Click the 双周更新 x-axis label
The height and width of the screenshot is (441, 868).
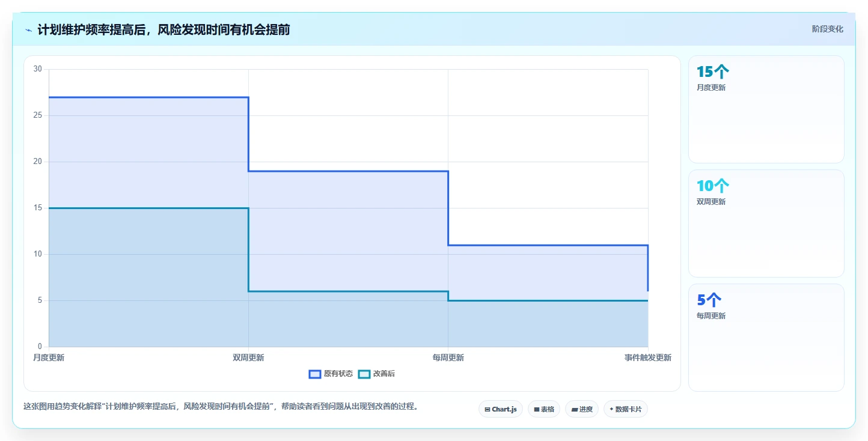tap(248, 357)
